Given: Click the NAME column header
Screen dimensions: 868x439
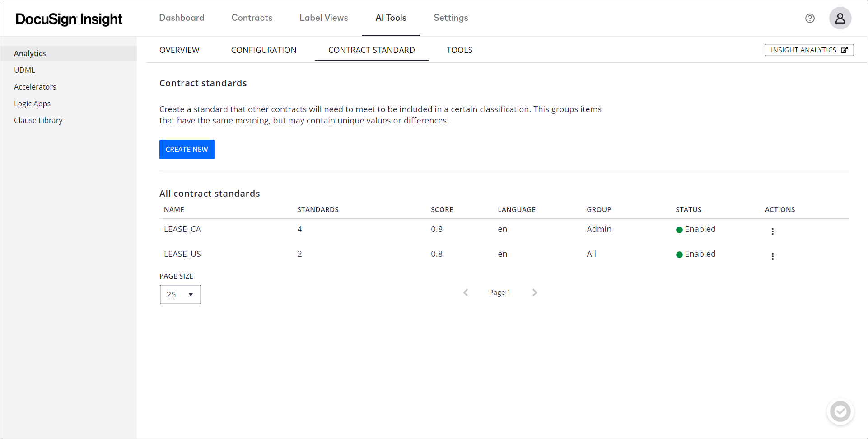Looking at the screenshot, I should click(x=174, y=210).
